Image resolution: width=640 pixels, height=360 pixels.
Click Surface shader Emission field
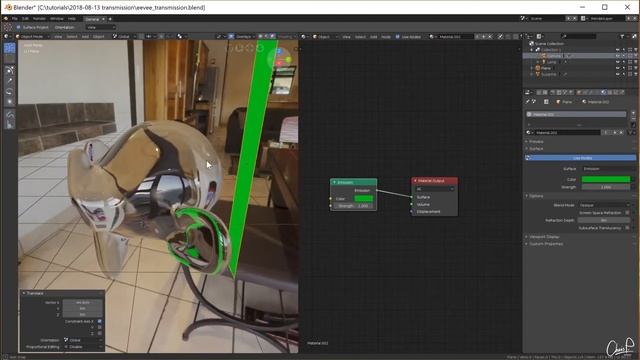[606, 169]
